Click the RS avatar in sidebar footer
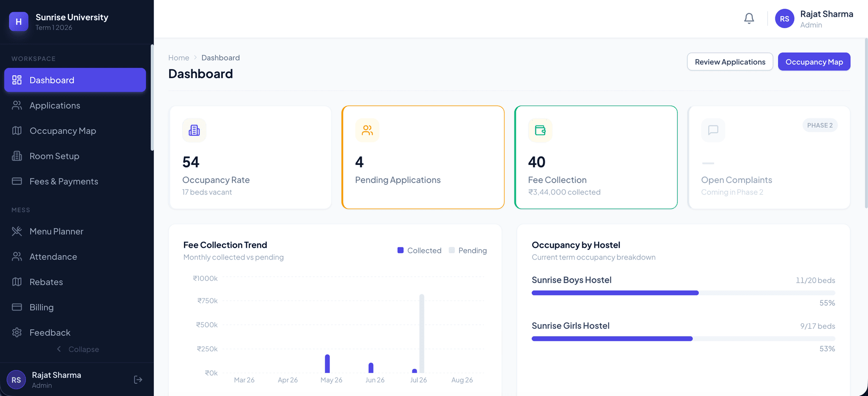 [x=16, y=380]
